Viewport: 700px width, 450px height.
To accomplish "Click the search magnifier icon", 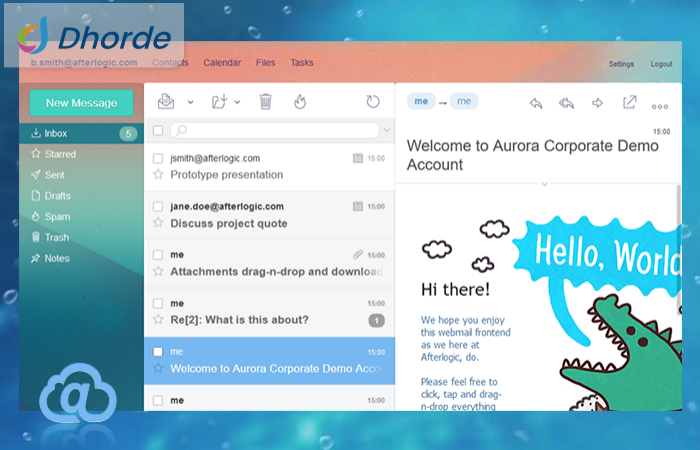I will pyautogui.click(x=181, y=130).
